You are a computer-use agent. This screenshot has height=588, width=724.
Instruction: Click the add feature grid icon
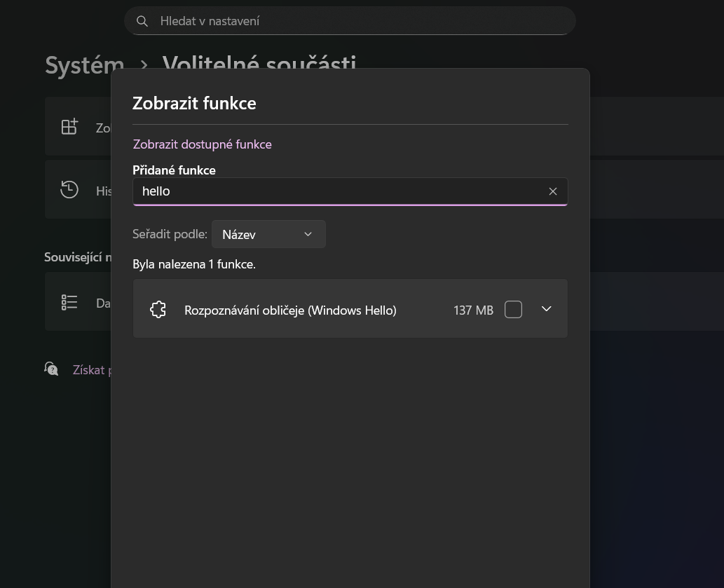point(69,126)
